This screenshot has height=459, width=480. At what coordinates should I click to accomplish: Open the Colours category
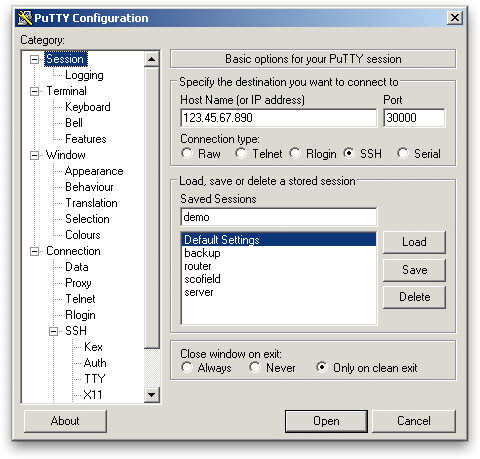click(x=83, y=235)
